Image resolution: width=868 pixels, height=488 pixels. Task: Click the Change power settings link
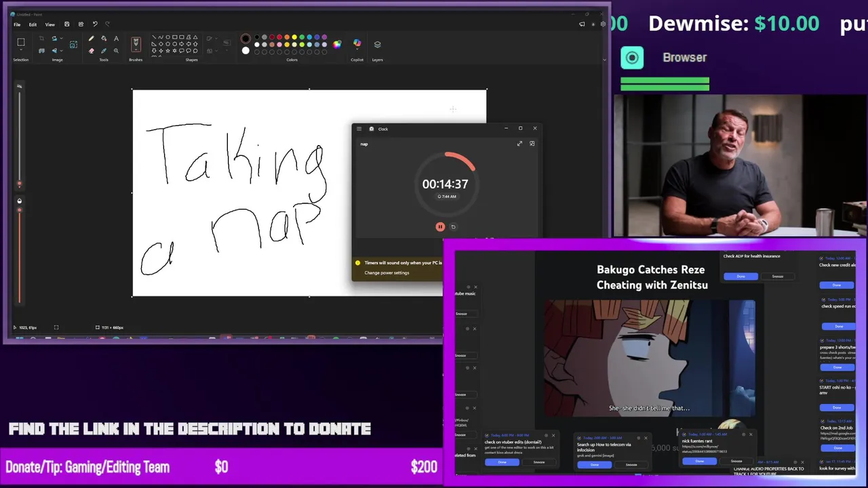point(387,272)
